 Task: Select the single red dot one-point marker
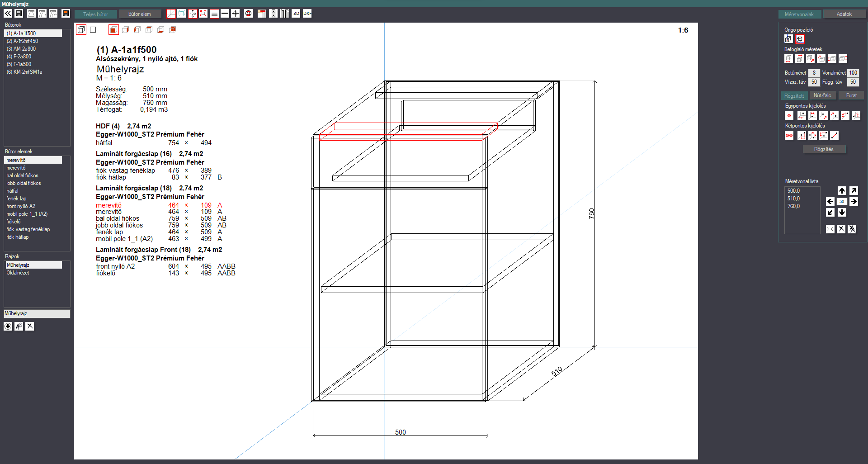[x=789, y=116]
